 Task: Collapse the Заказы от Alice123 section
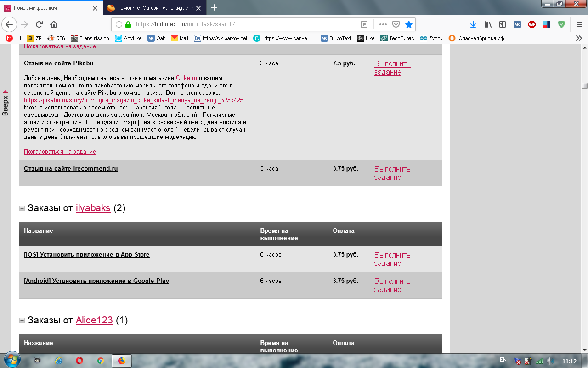click(22, 321)
